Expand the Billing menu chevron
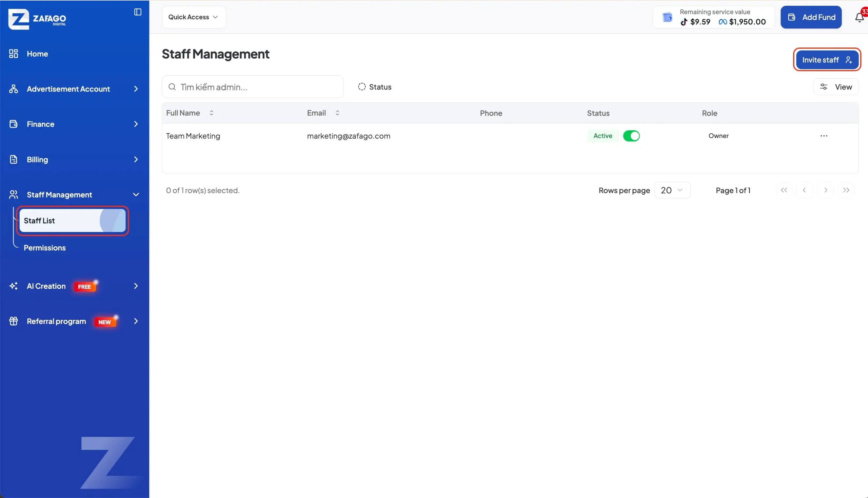868x498 pixels. (x=136, y=159)
